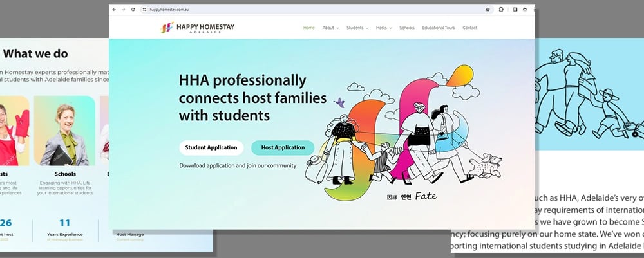Bookmark this page with star icon

coord(488,10)
